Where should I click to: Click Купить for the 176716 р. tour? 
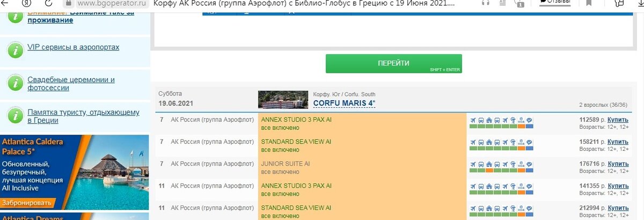(618, 164)
